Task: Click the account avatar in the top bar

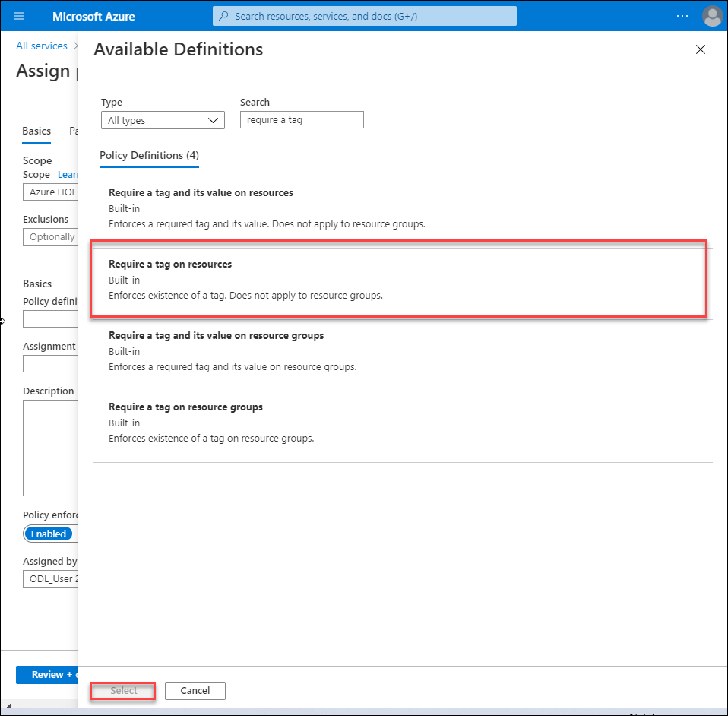Action: point(712,16)
